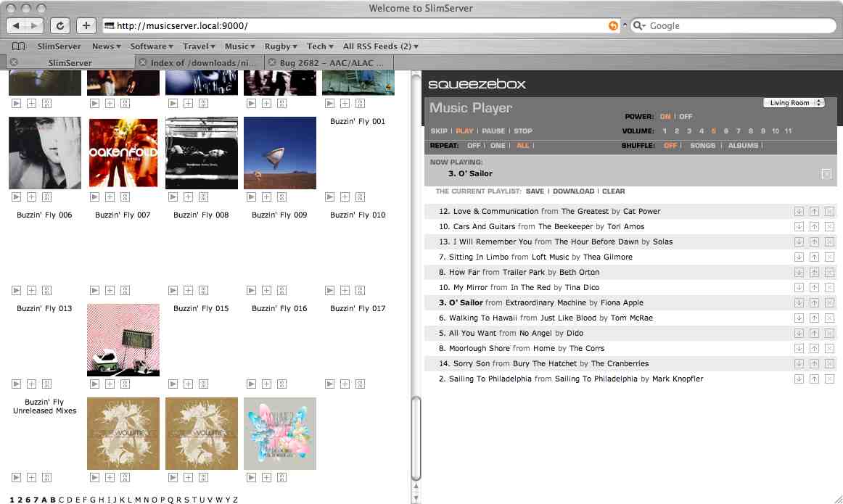Move Cars And Guitars up in playlist
This screenshot has width=843, height=504.
pos(814,227)
